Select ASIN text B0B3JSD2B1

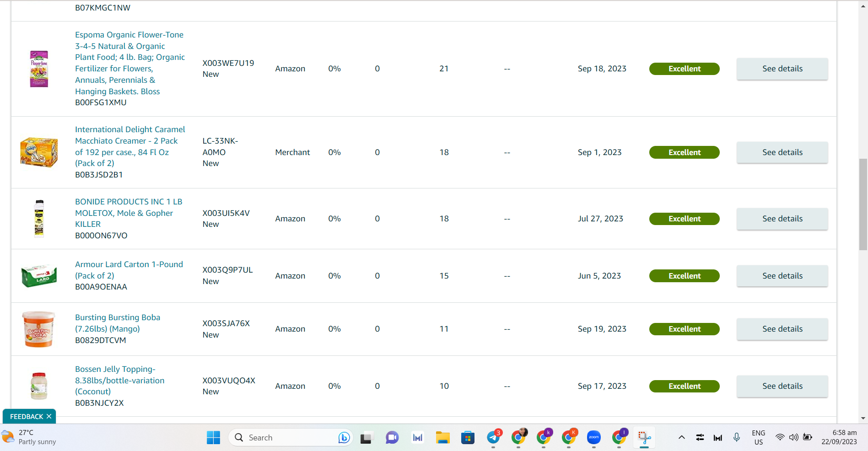(x=99, y=175)
